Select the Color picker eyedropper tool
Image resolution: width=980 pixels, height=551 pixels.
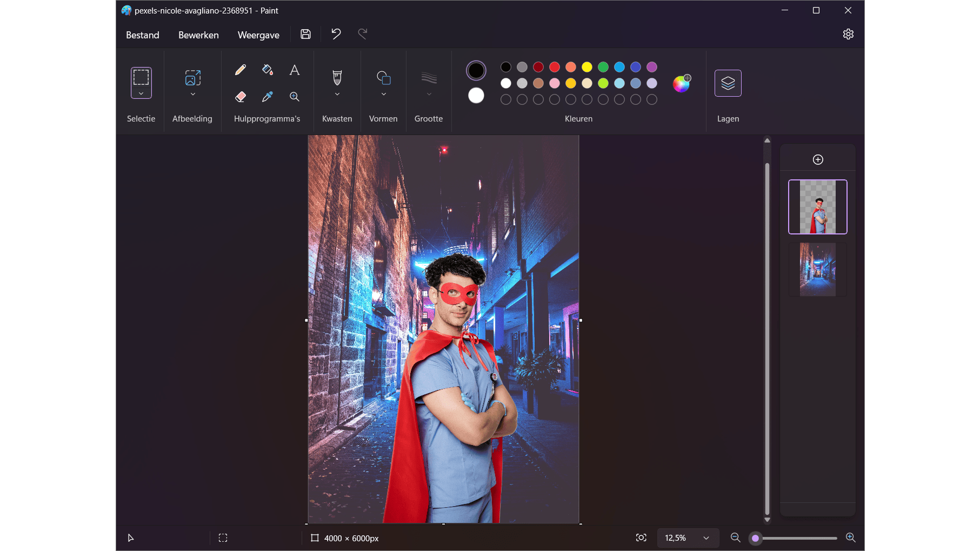tap(268, 97)
